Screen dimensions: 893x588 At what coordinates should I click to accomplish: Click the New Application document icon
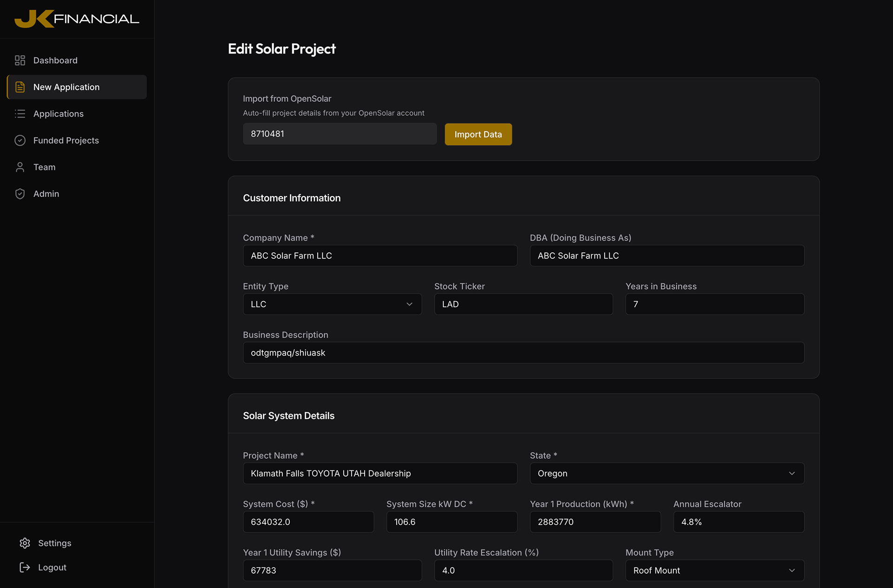(20, 87)
